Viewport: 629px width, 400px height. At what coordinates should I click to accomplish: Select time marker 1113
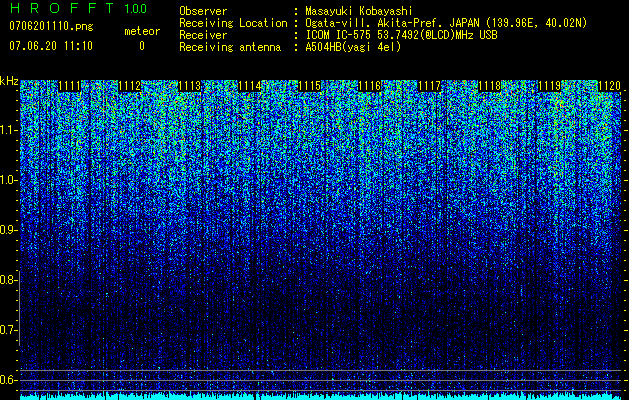tap(189, 86)
